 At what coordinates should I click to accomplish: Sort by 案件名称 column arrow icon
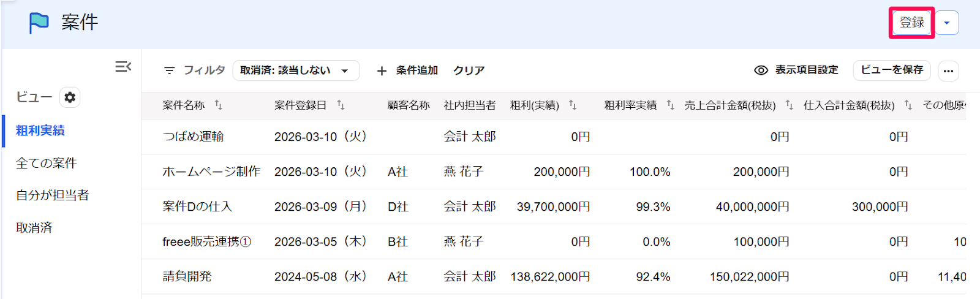point(218,105)
